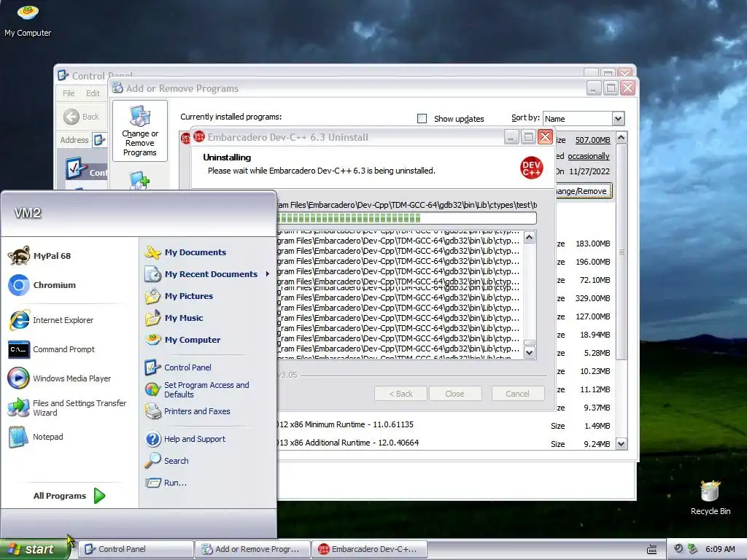Open My Pictures in the Start menu
This screenshot has height=560, width=747.
click(x=179, y=296)
